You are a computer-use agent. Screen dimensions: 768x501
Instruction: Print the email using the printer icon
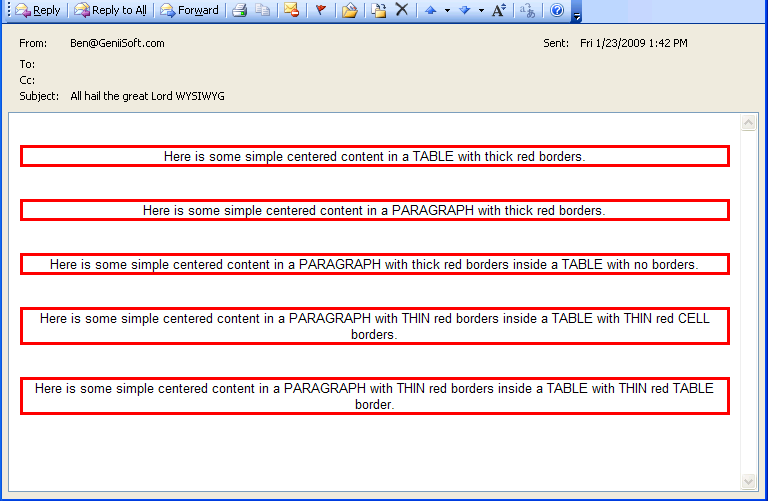pos(240,11)
